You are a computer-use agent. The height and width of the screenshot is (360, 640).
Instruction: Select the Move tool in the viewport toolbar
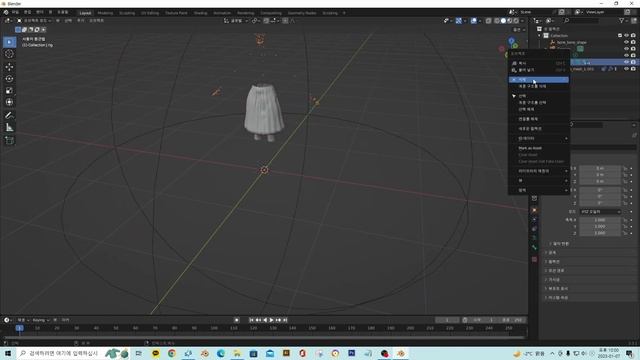(x=9, y=67)
